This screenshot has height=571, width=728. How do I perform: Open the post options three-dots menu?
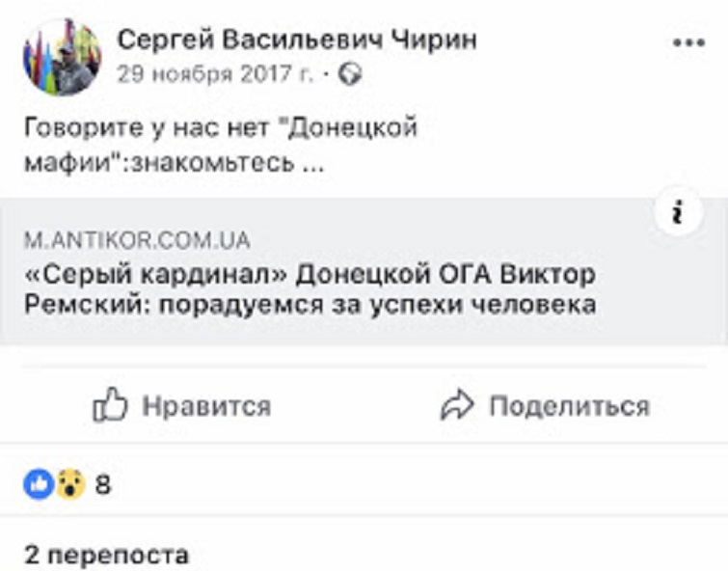(688, 44)
